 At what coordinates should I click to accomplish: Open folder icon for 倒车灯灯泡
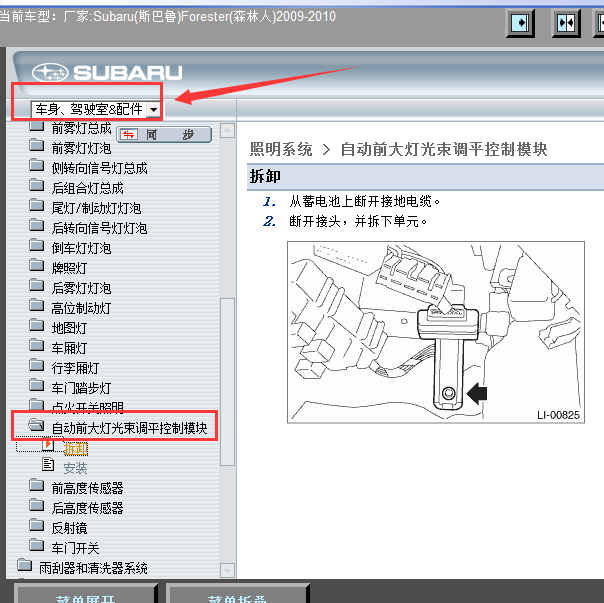pyautogui.click(x=37, y=245)
